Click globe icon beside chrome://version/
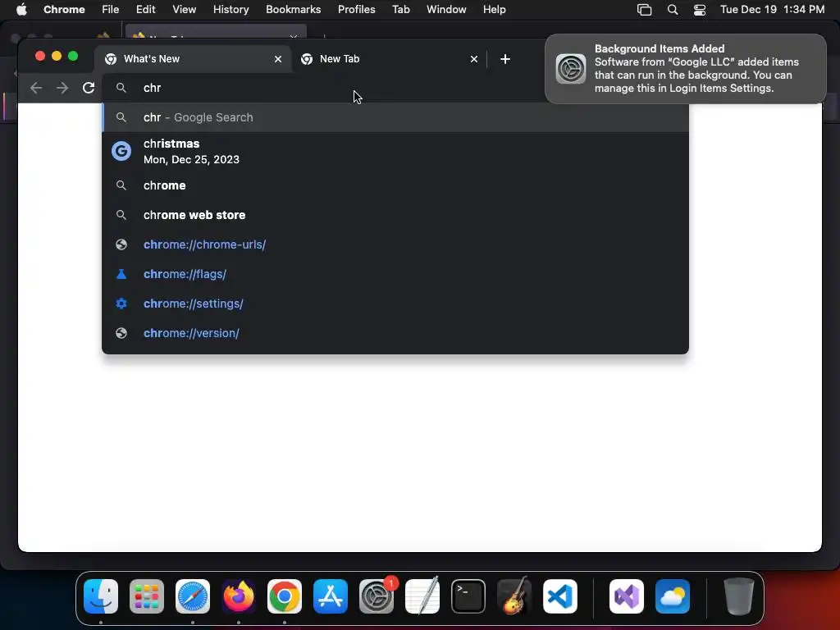 121,333
